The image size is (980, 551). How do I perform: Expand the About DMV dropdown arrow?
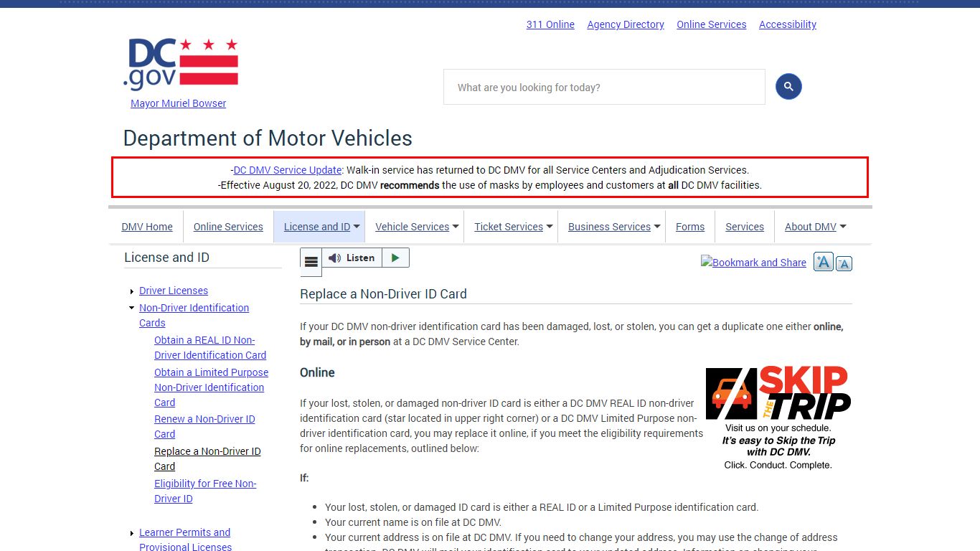843,227
